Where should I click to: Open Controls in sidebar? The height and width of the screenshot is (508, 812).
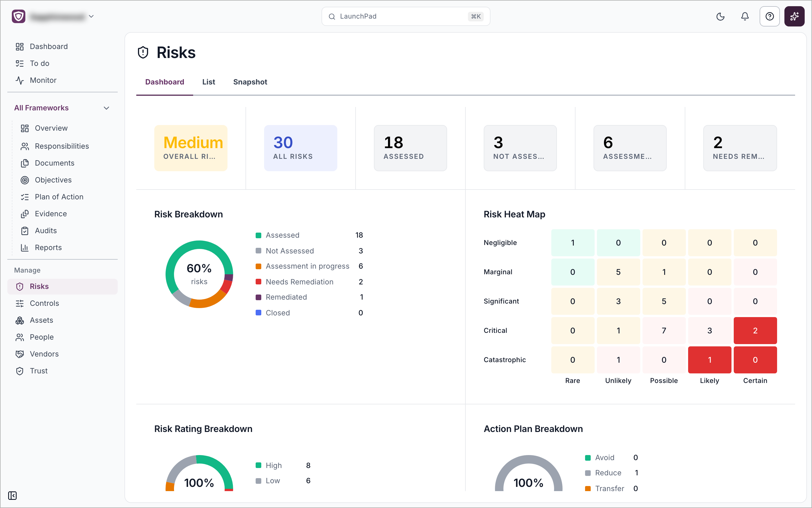tap(63, 303)
